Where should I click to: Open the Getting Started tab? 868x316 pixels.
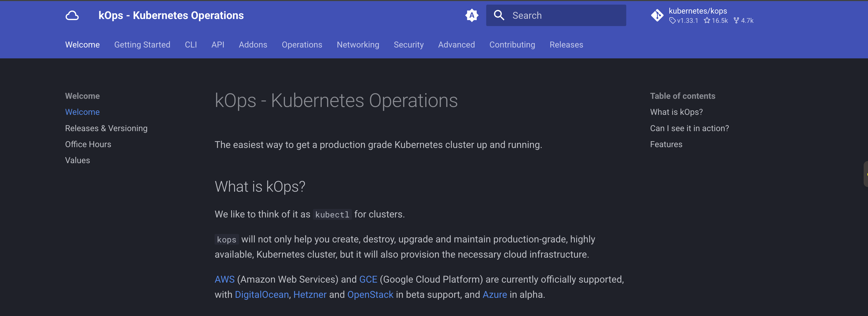click(142, 45)
